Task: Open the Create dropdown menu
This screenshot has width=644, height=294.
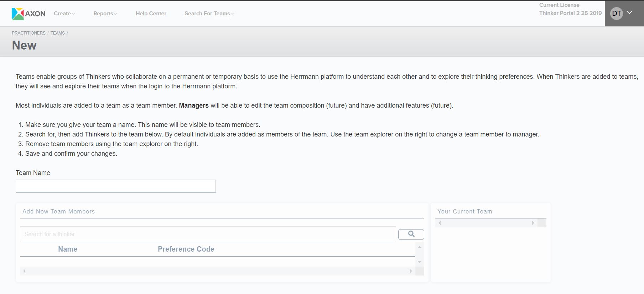Action: point(64,14)
